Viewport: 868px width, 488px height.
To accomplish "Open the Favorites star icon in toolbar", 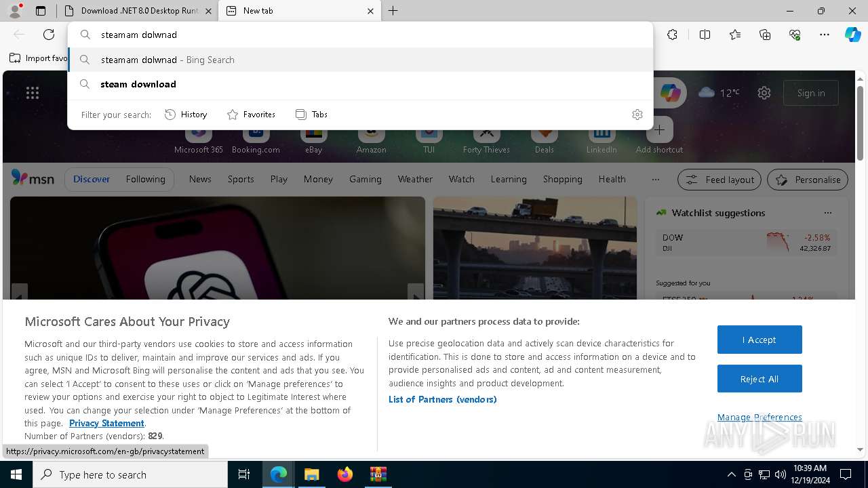I will (x=735, y=35).
